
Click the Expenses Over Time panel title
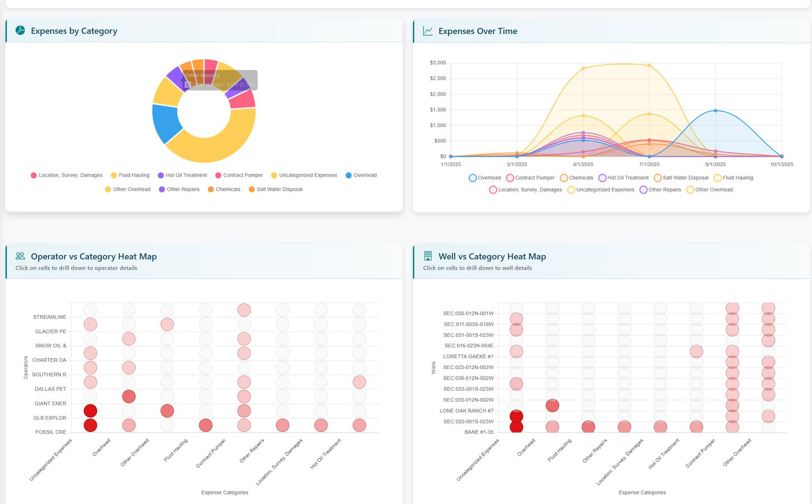[478, 31]
